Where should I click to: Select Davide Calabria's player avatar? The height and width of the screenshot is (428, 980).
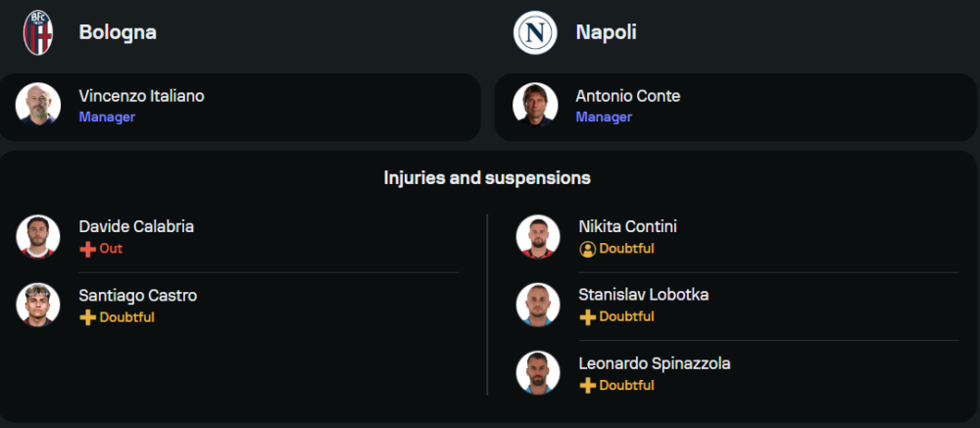tap(38, 236)
